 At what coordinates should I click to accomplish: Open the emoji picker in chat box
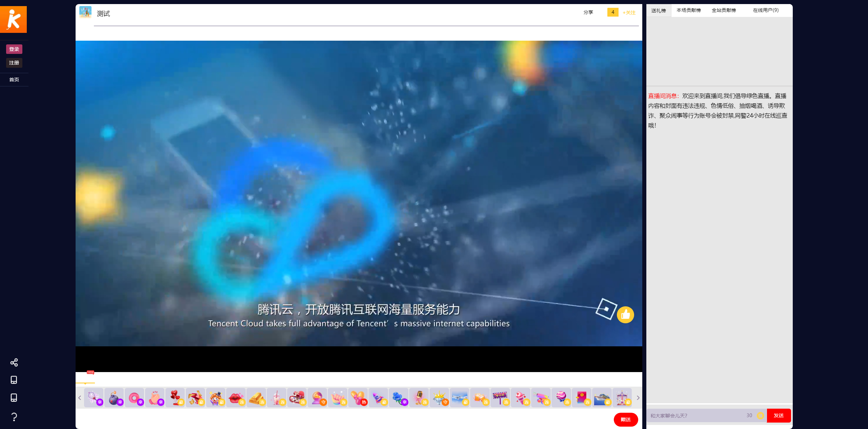[x=760, y=415]
